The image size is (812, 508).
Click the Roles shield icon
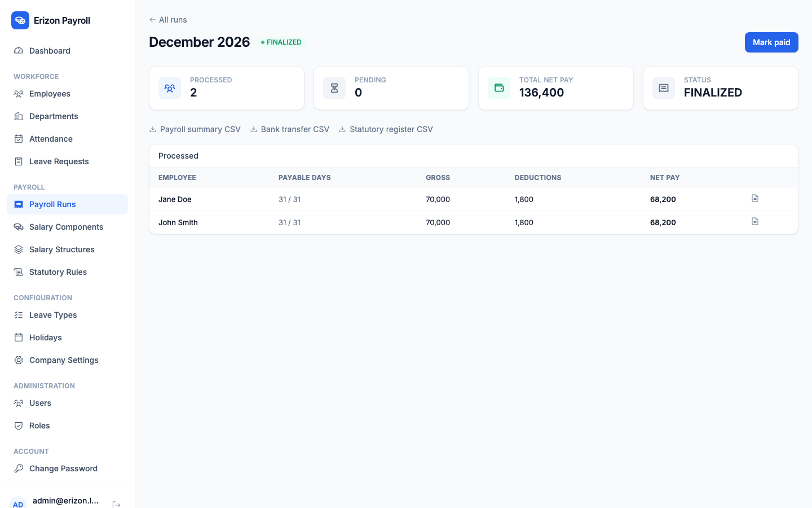pos(19,426)
